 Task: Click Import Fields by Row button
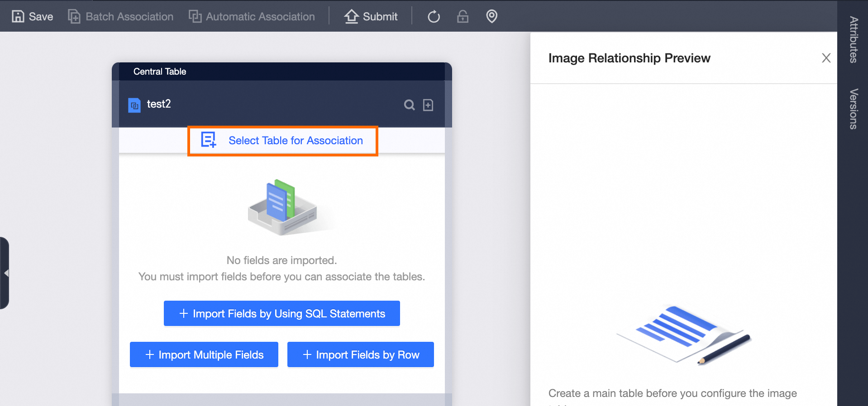(x=361, y=354)
